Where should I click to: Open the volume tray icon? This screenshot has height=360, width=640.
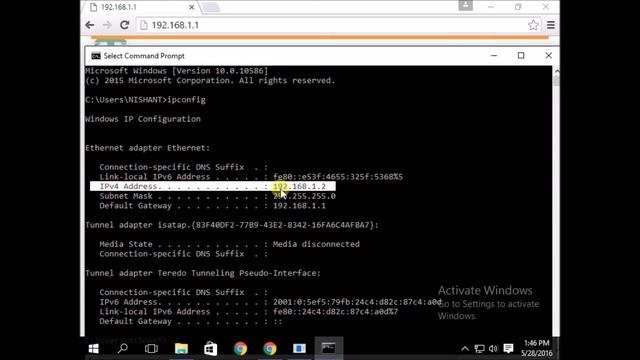click(x=493, y=349)
